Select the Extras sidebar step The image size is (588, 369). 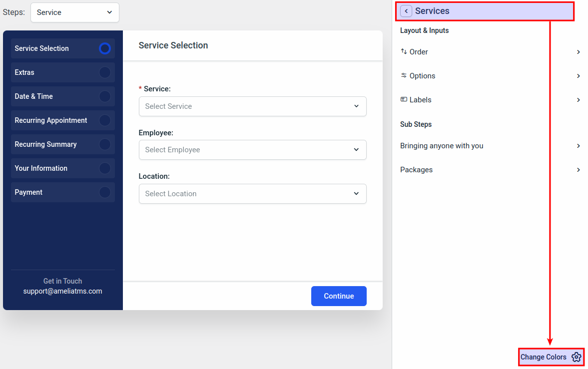coord(62,72)
